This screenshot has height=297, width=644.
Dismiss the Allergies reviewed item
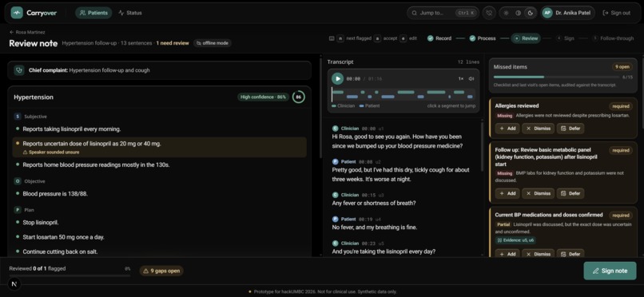538,128
